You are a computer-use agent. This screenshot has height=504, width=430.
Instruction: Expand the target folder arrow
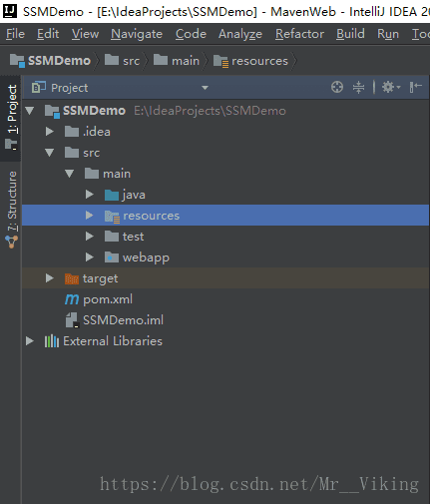click(50, 278)
